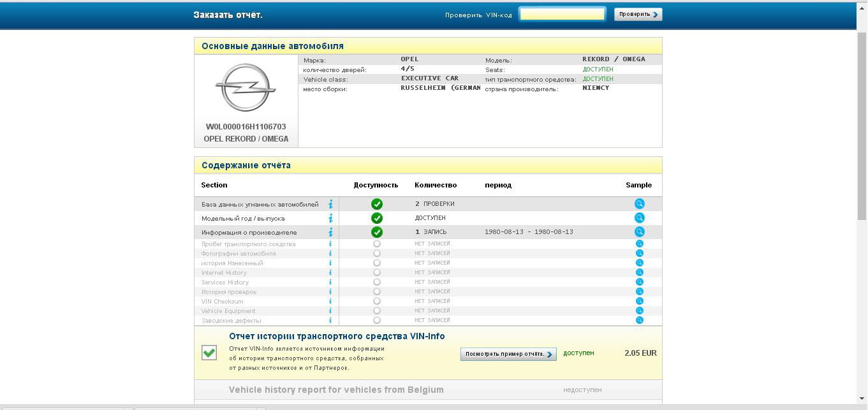Click empty availability circle for VIN Checksum

pyautogui.click(x=377, y=301)
